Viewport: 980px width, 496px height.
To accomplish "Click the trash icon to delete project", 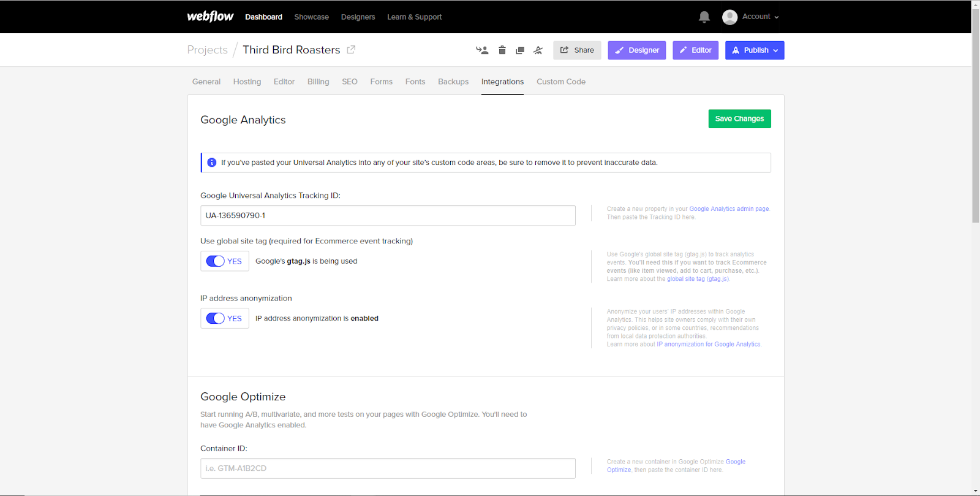I will pos(502,50).
